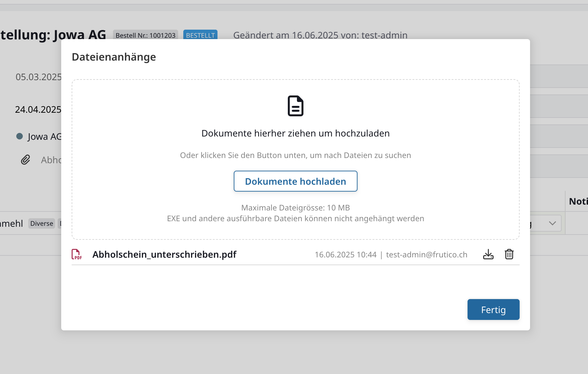Click the Noti column header

pos(578,201)
